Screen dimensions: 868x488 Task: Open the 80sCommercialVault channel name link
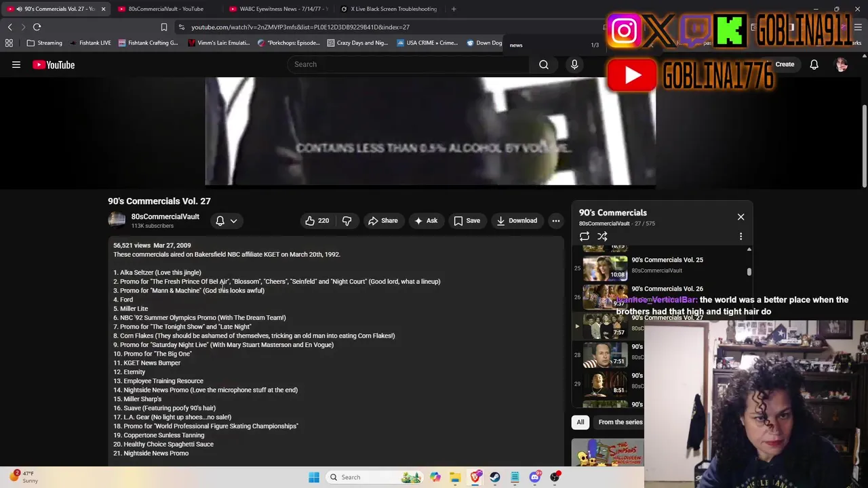click(165, 217)
